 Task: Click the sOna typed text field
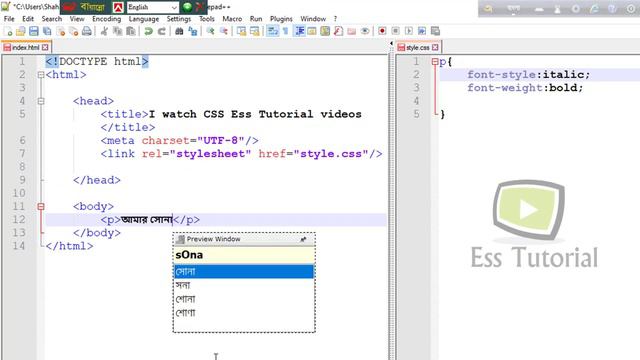coord(244,255)
